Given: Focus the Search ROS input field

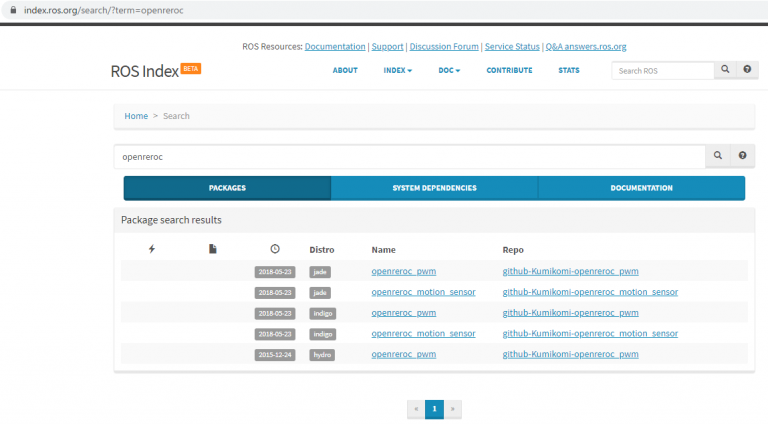Looking at the screenshot, I should (662, 71).
